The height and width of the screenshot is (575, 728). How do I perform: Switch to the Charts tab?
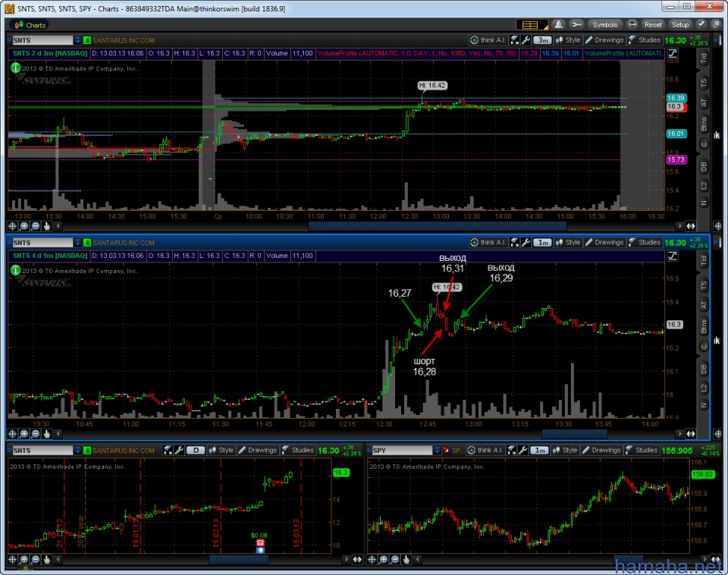[30, 25]
